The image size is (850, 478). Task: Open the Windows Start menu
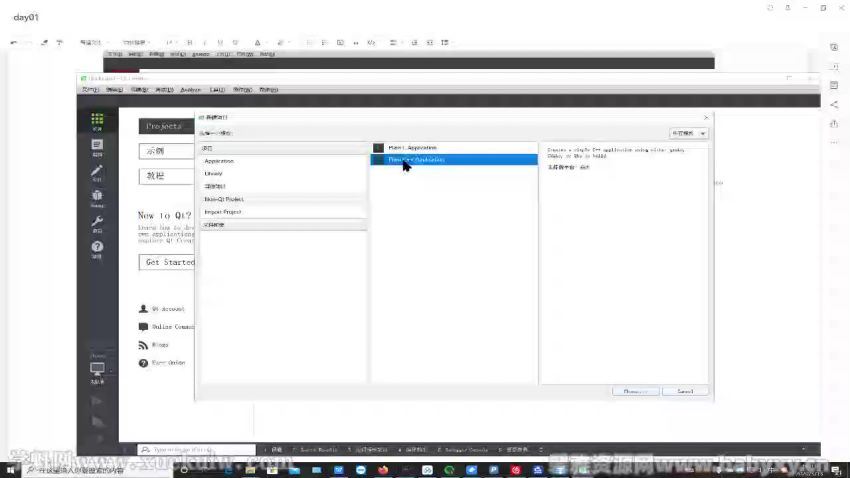click(10, 470)
